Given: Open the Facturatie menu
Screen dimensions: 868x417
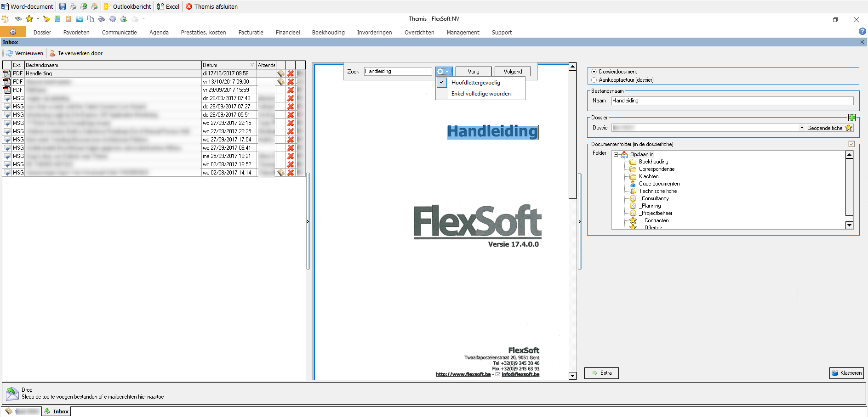Looking at the screenshot, I should (x=251, y=32).
